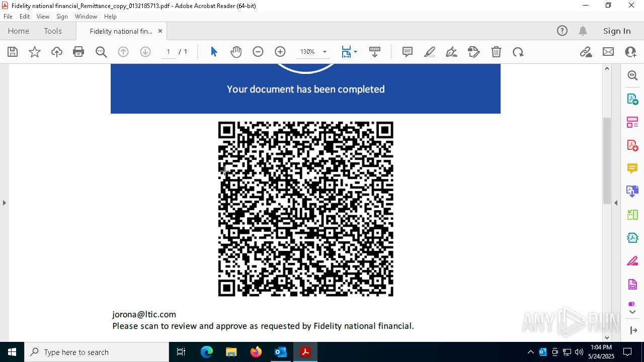This screenshot has width=644, height=362.
Task: Click the expand tools pane arrow at bottom
Action: pyautogui.click(x=633, y=330)
